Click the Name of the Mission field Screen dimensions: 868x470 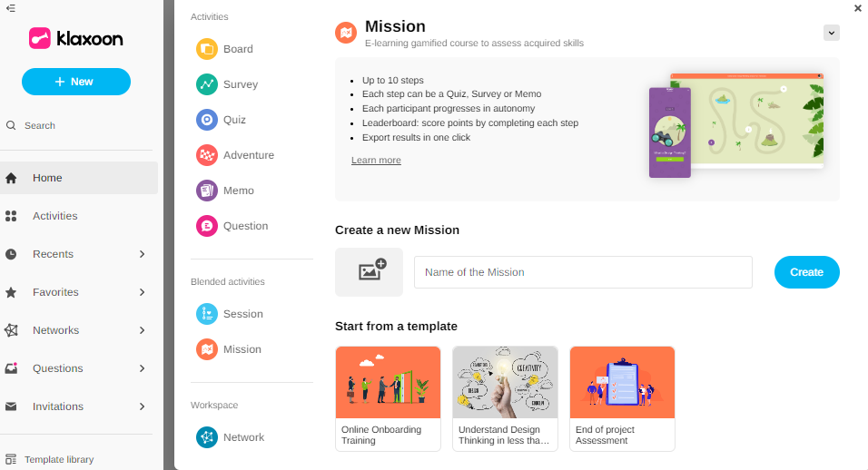pos(583,272)
